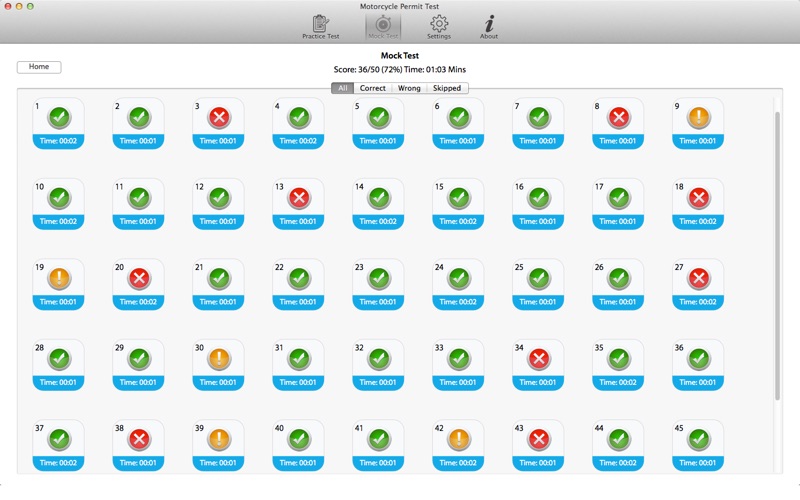This screenshot has width=800, height=500.
Task: Open question 11 green check card
Action: click(138, 204)
